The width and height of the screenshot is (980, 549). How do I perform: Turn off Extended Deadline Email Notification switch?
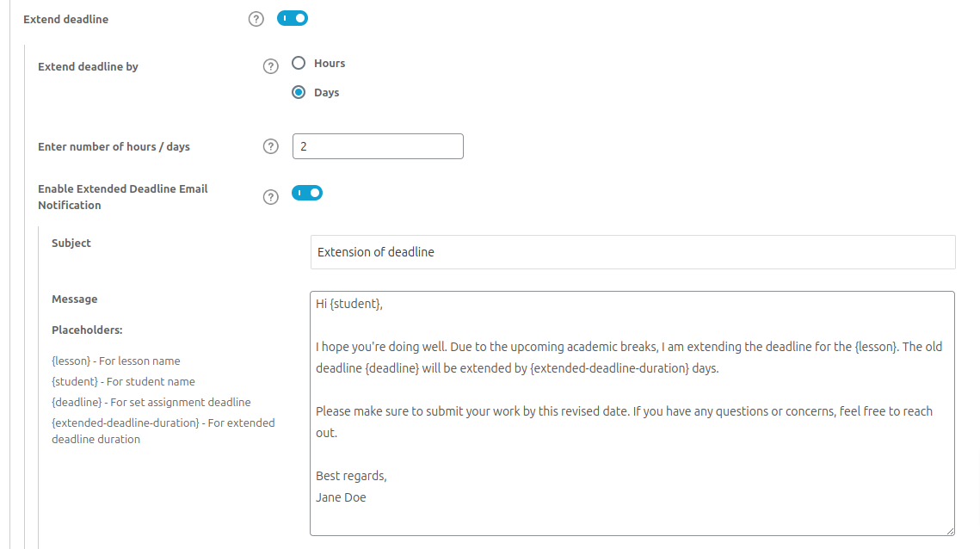coord(307,193)
